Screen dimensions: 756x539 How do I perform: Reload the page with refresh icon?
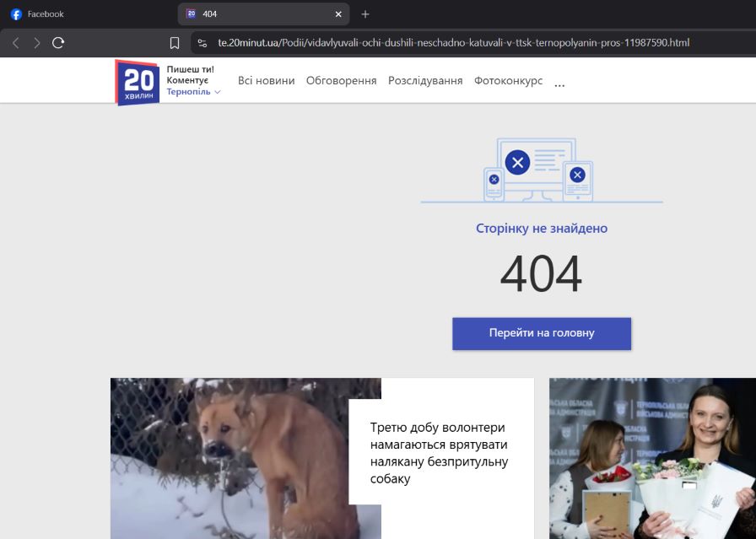coord(58,43)
